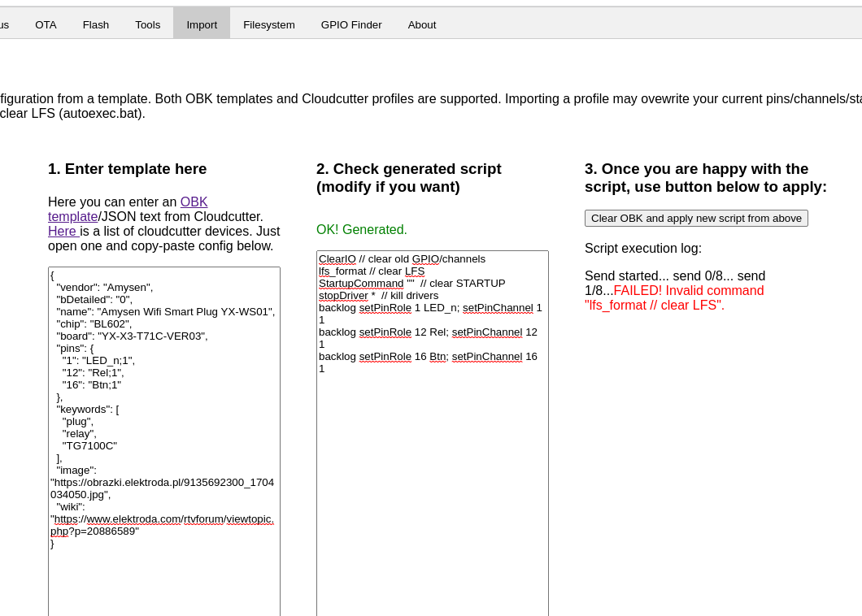Open the 'Here' cloudcutter devices link
This screenshot has width=862, height=616.
pyautogui.click(x=63, y=232)
